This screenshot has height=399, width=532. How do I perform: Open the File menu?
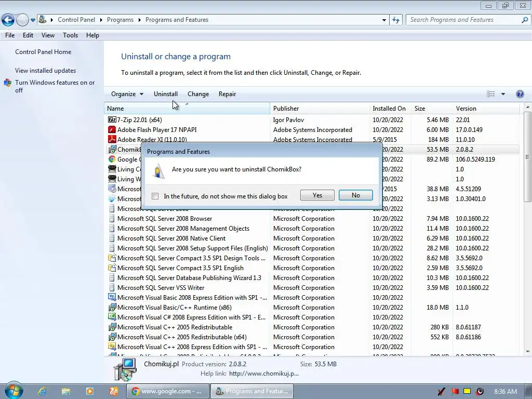coord(10,35)
